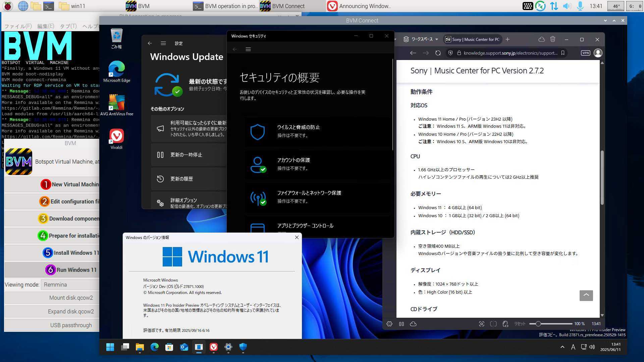Screen dimensions: 644x362
Task: Open Vivaldi closed tabs trash icon
Action: 553,39
